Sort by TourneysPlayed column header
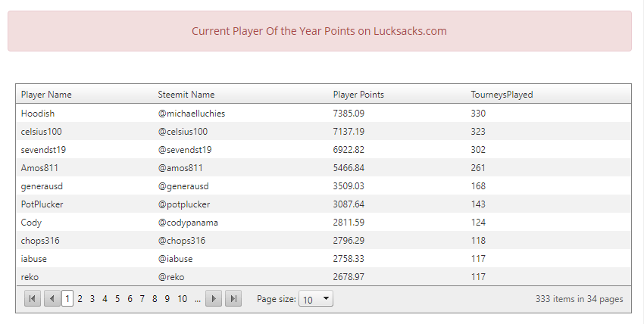 point(502,95)
